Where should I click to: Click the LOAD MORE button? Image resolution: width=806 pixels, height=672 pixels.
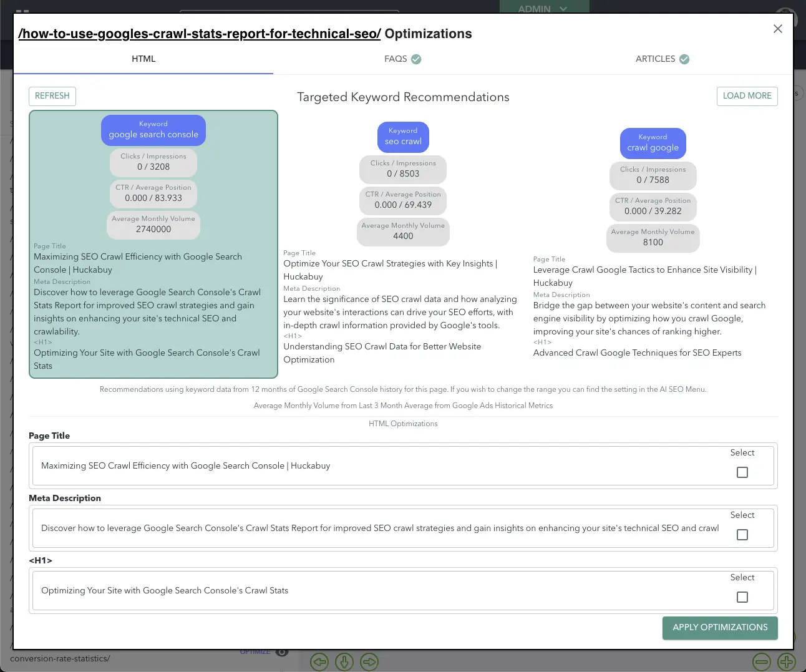[747, 96]
